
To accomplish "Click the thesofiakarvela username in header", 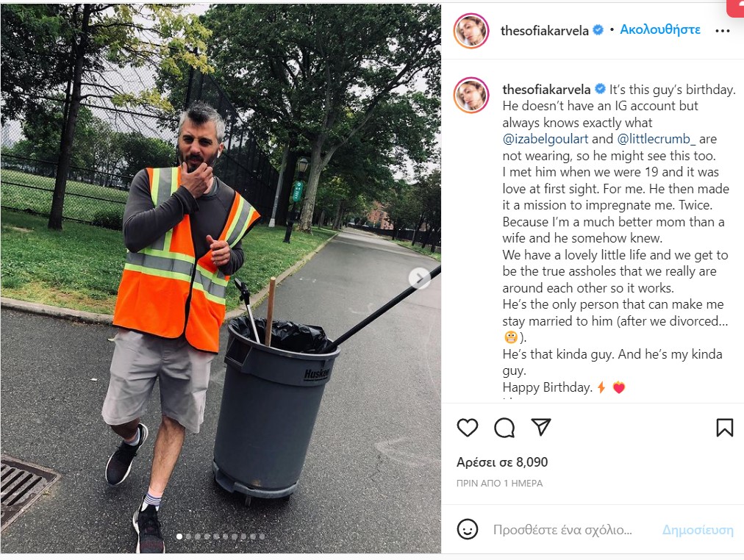I will pos(544,31).
